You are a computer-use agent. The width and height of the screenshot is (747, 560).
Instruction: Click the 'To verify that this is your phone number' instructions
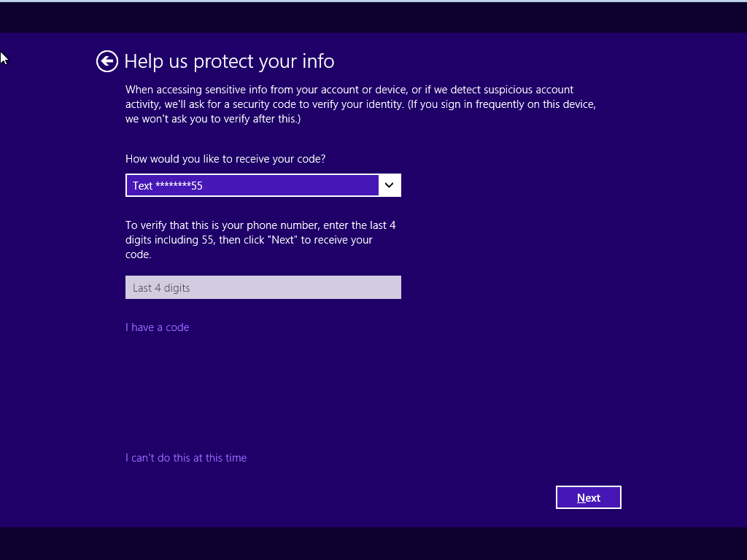[260, 240]
